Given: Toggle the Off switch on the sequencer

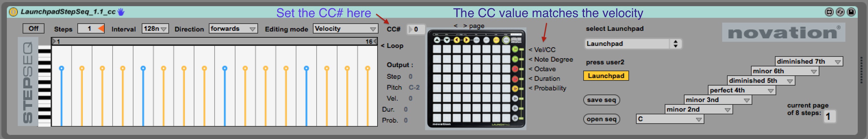Looking at the screenshot, I should click(34, 28).
